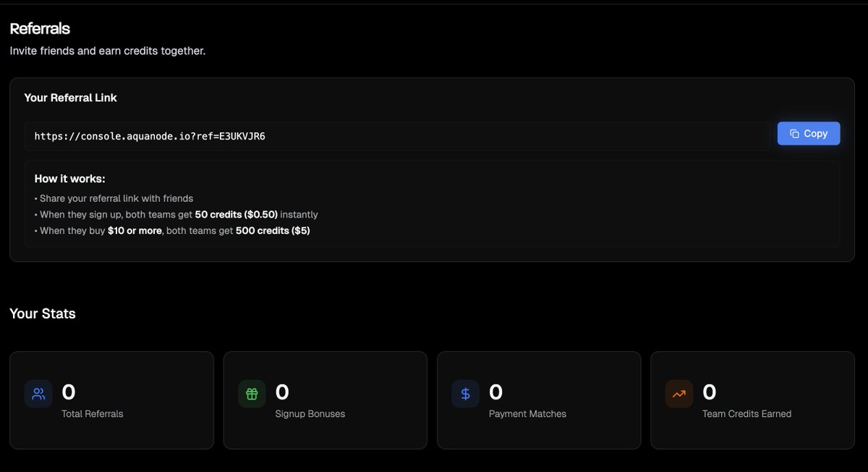The height and width of the screenshot is (472, 868).
Task: Click the Your Referral Link heading
Action: coord(70,98)
